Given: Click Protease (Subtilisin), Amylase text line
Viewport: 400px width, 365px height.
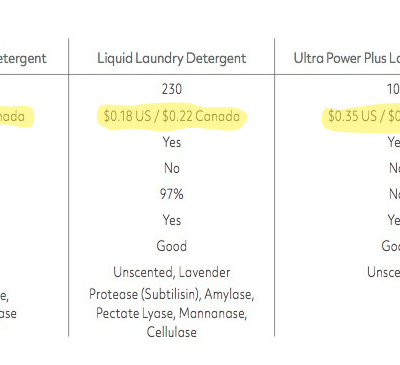Looking at the screenshot, I should pos(172,294).
